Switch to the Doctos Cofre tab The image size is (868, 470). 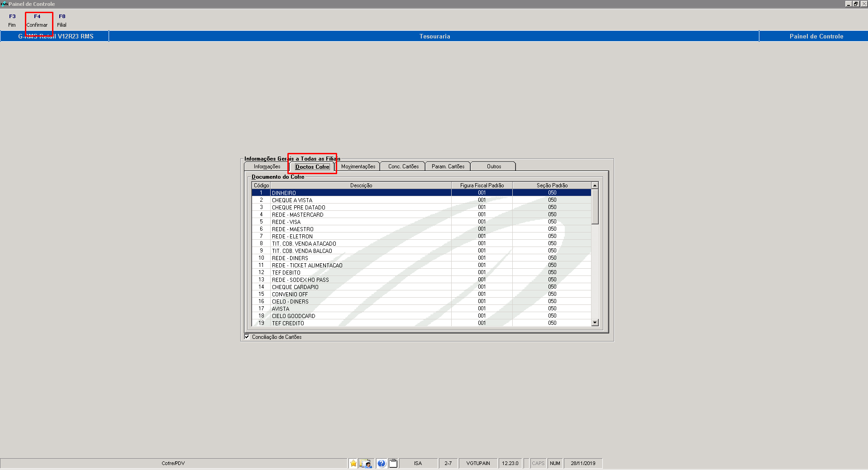(x=312, y=166)
